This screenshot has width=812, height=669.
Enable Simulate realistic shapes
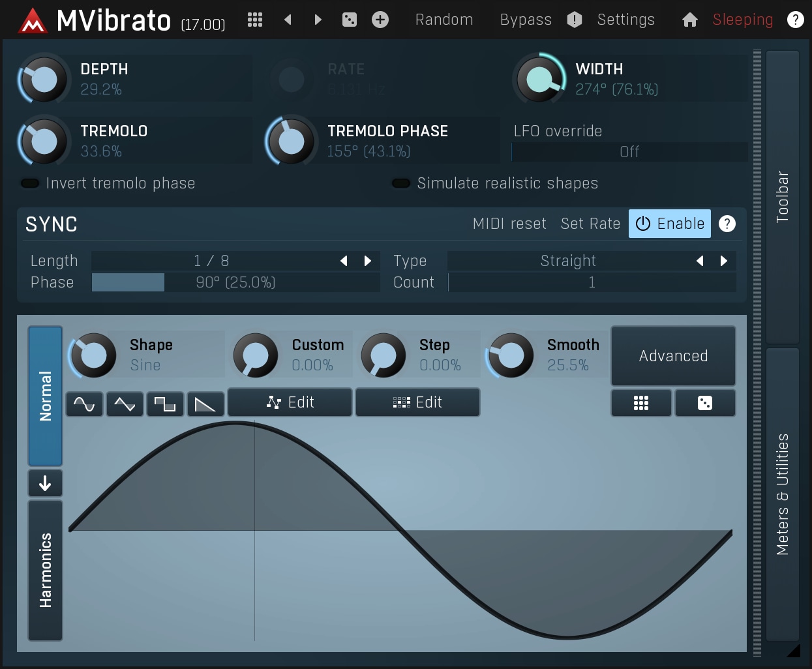[401, 183]
